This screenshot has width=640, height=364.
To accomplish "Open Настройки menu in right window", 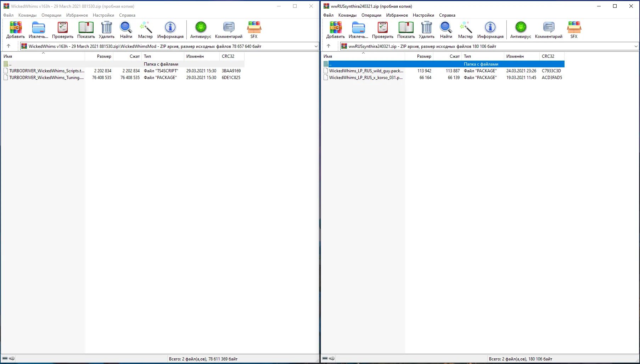I will (423, 15).
